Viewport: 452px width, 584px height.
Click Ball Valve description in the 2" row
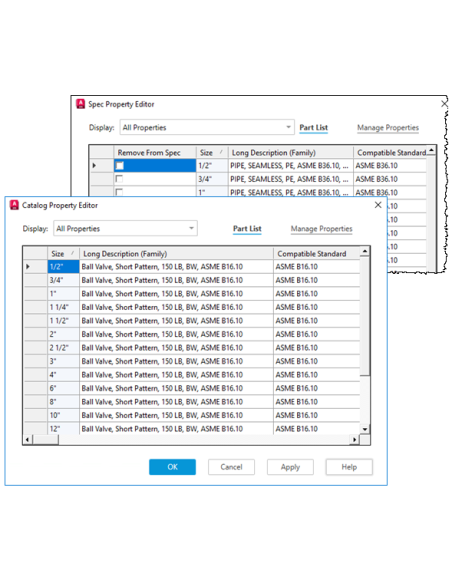176,334
